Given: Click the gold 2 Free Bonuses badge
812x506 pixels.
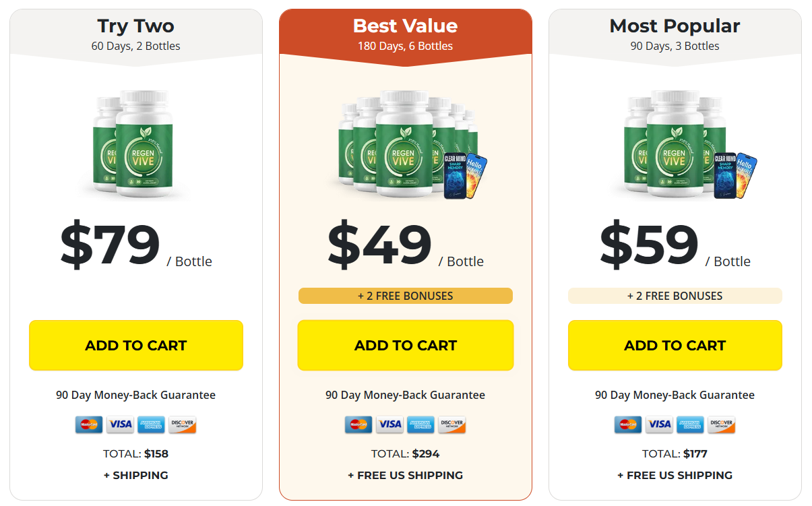Looking at the screenshot, I should (x=406, y=296).
